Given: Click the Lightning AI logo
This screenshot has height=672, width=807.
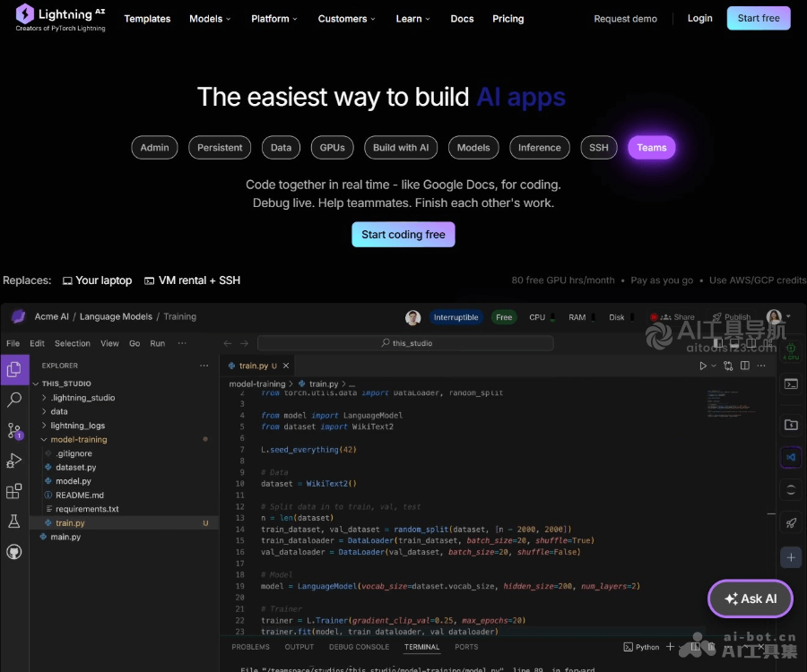Looking at the screenshot, I should pyautogui.click(x=60, y=18).
